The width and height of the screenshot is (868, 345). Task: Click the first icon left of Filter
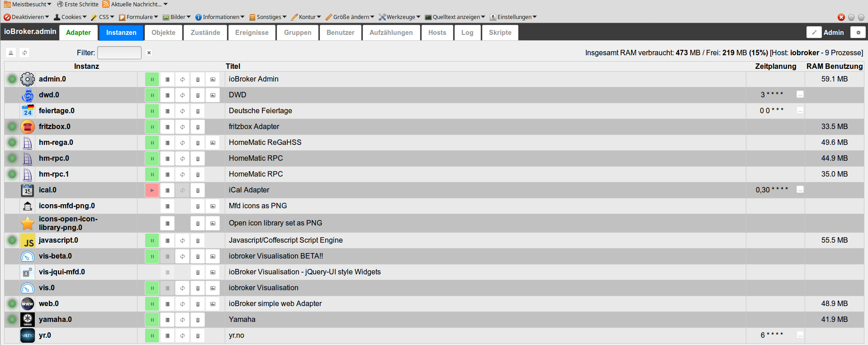coord(11,53)
